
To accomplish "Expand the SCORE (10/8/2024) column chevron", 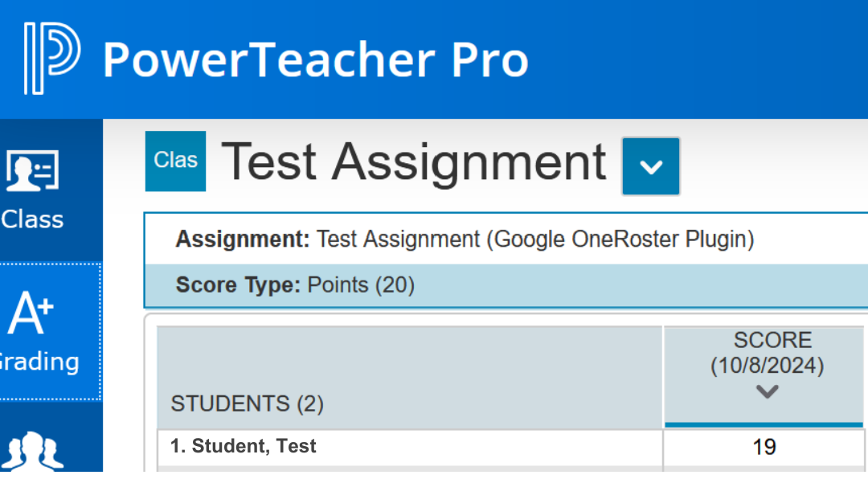I will click(x=766, y=392).
